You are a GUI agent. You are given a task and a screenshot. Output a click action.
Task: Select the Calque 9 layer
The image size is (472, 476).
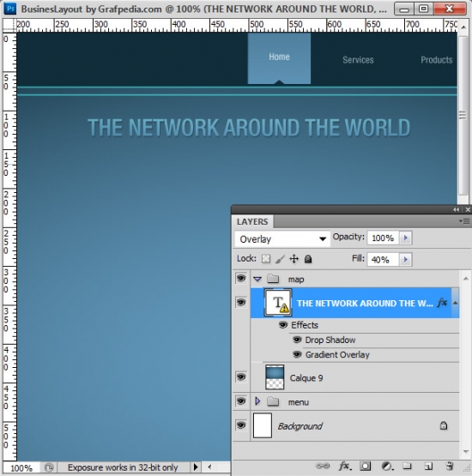pos(354,377)
